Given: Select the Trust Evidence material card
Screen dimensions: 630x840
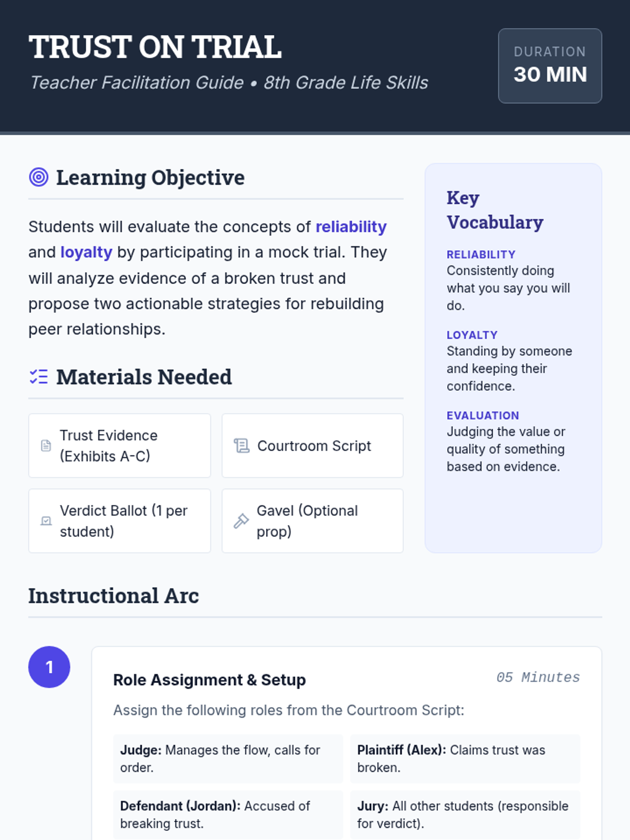Looking at the screenshot, I should [x=120, y=446].
